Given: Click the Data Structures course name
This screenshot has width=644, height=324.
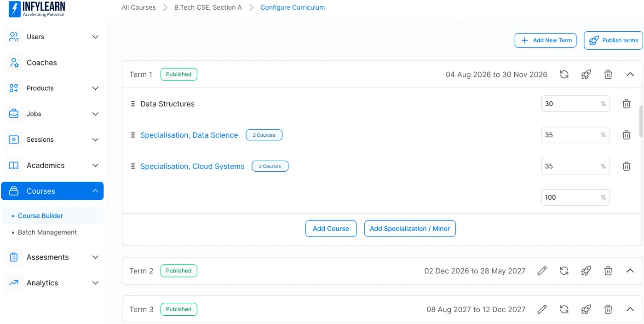Looking at the screenshot, I should (167, 104).
